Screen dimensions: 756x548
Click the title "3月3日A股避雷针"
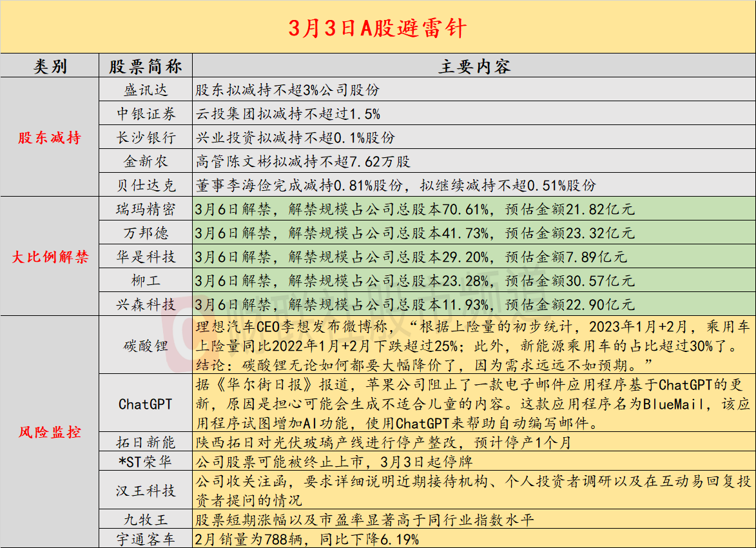coord(378,28)
